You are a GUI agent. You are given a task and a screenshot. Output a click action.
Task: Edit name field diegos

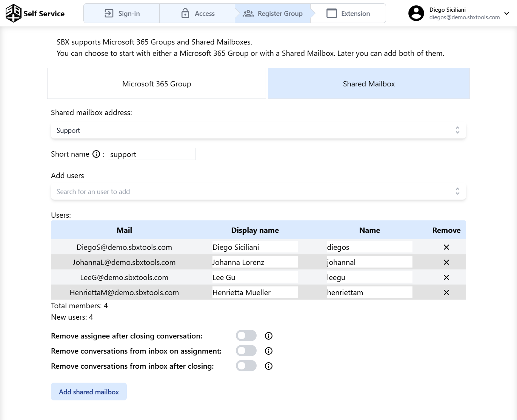(370, 247)
